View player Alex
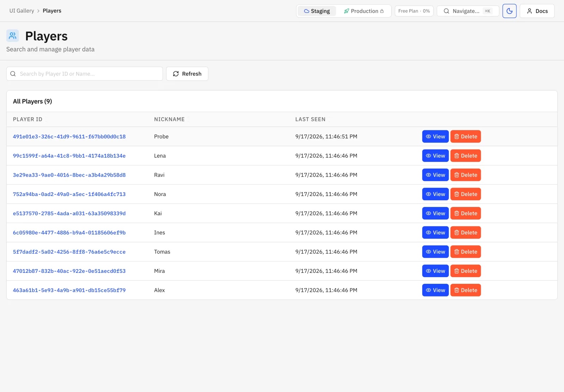The image size is (564, 392). pos(435,290)
